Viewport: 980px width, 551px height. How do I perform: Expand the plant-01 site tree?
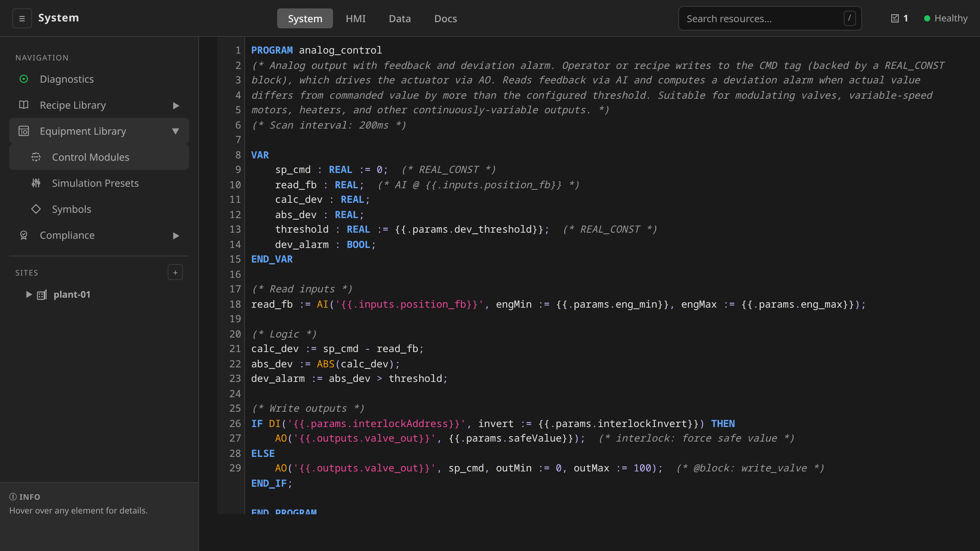pyautogui.click(x=29, y=294)
